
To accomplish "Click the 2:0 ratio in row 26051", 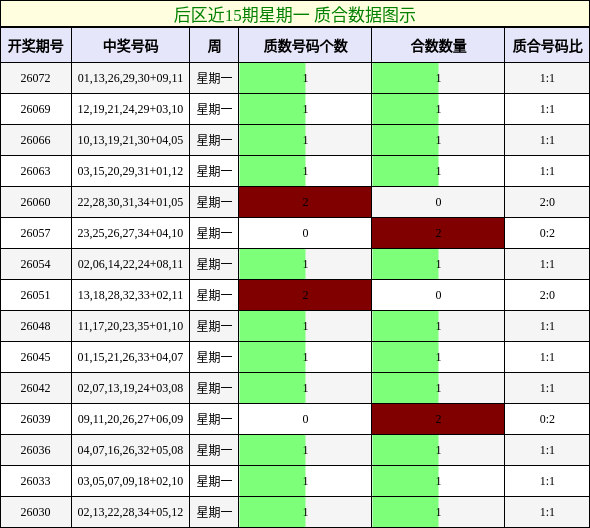I will point(547,295).
